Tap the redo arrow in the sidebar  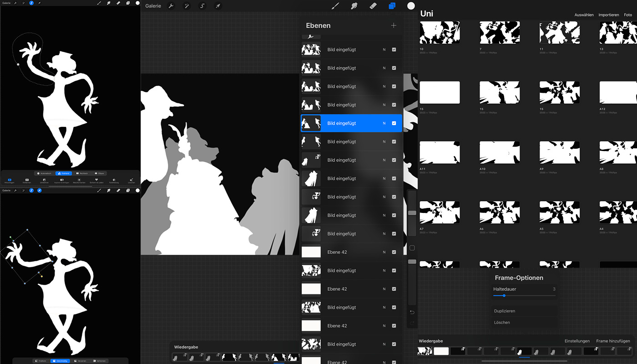pos(412,323)
